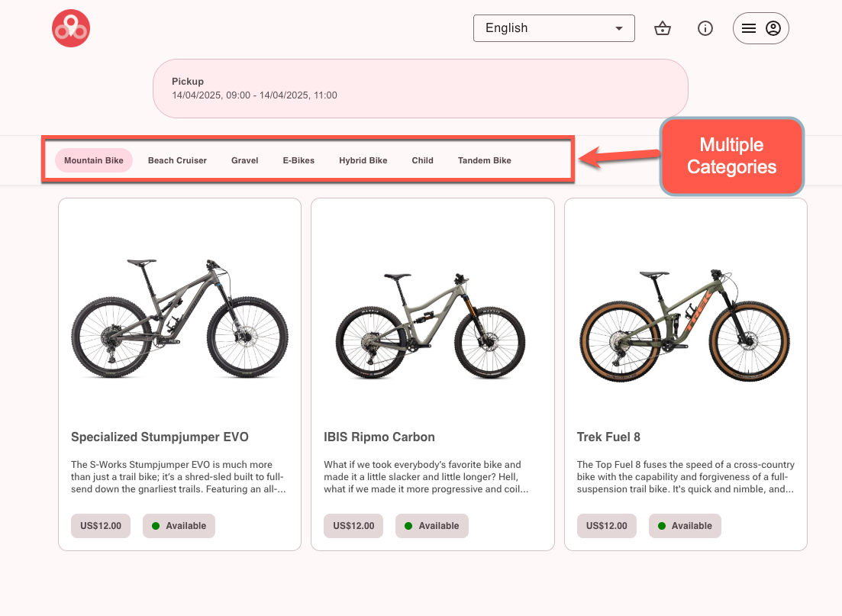Viewport: 842px width, 616px height.
Task: Click the language dropdown arrow
Action: 619,28
